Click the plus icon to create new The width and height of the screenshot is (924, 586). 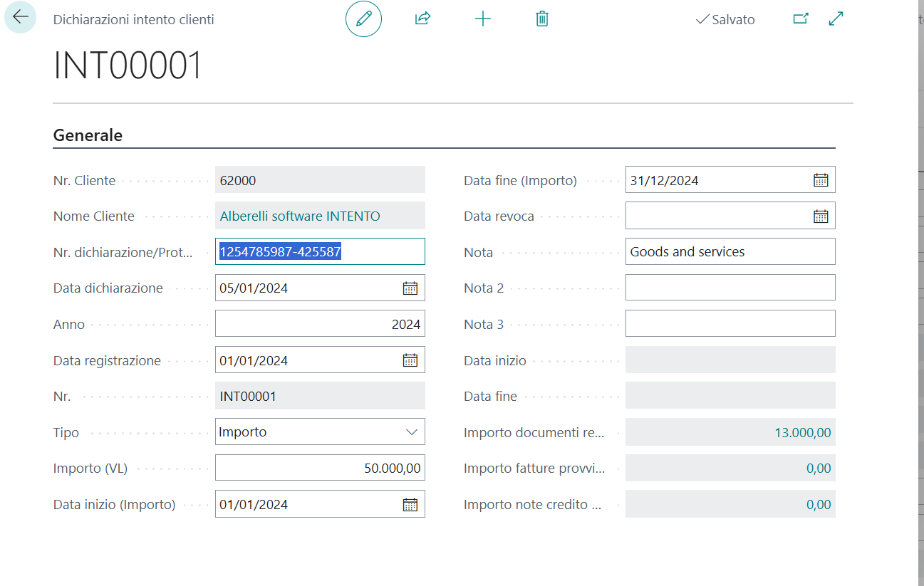(x=483, y=19)
